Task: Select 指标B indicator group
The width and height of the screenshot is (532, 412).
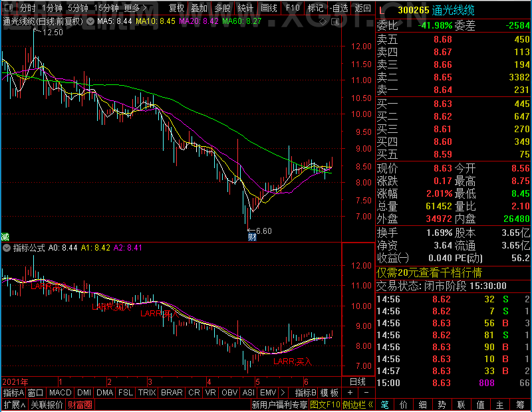Action: point(306,393)
